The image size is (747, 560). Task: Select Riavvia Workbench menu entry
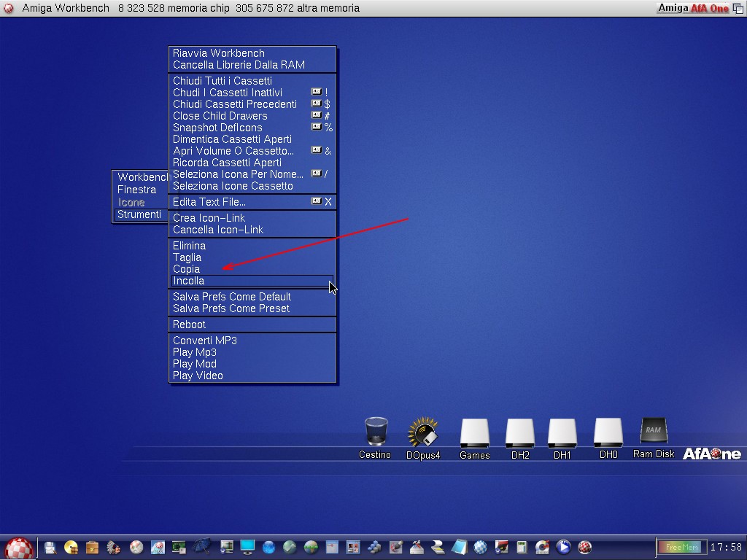tap(219, 53)
